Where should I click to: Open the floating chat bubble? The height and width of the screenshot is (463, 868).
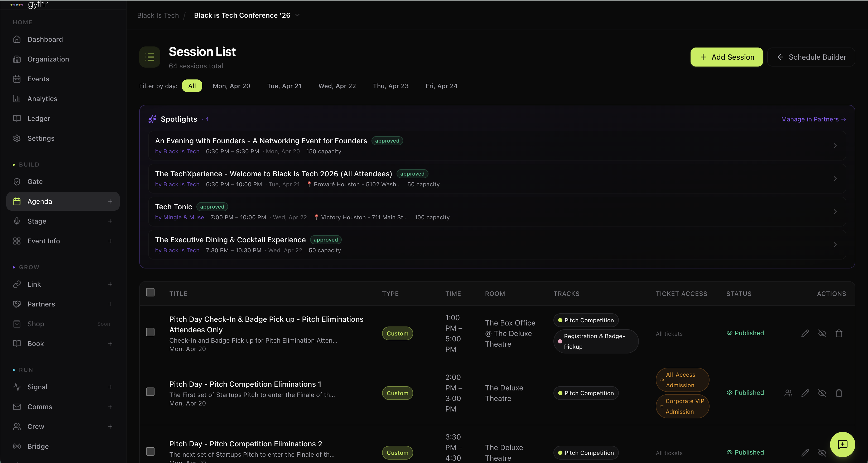(x=842, y=445)
